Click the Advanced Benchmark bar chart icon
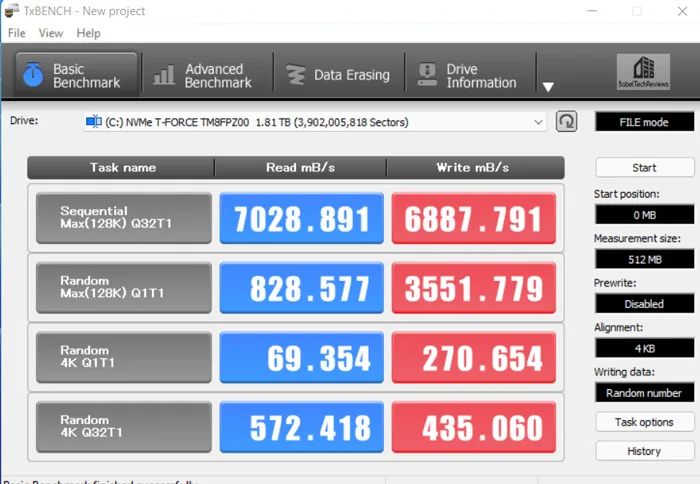Viewport: 700px width, 484px height. (x=164, y=75)
